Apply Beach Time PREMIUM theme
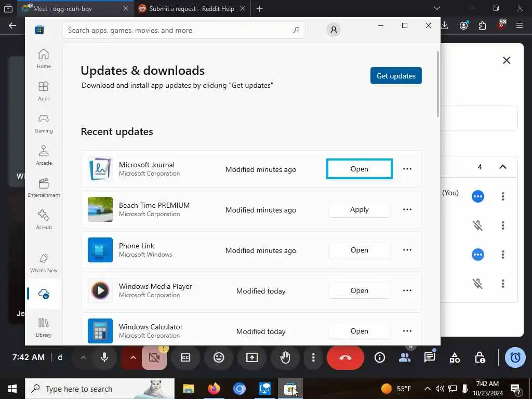Viewport: 532px width, 399px height. click(360, 210)
